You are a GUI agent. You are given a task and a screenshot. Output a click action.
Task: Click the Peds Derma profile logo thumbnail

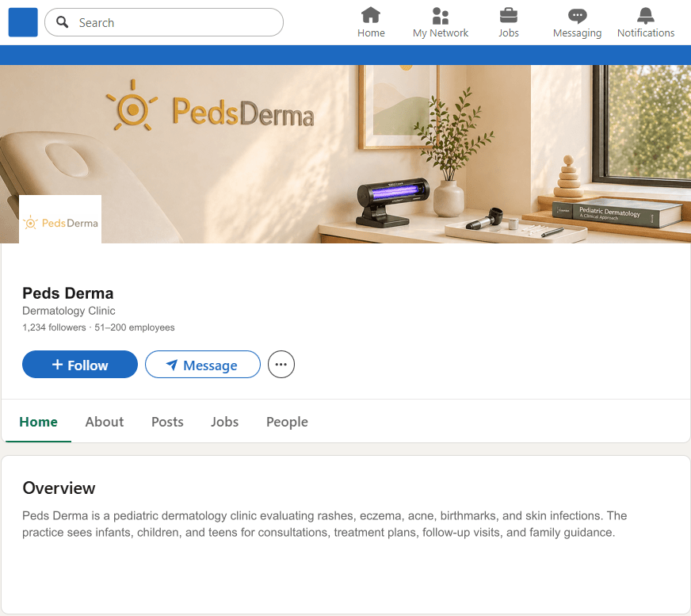pyautogui.click(x=59, y=218)
